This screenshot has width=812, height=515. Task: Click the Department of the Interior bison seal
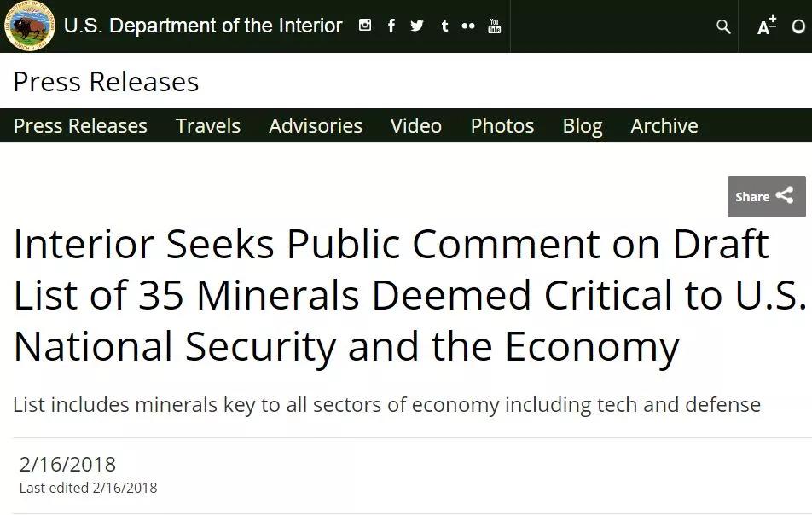30,26
